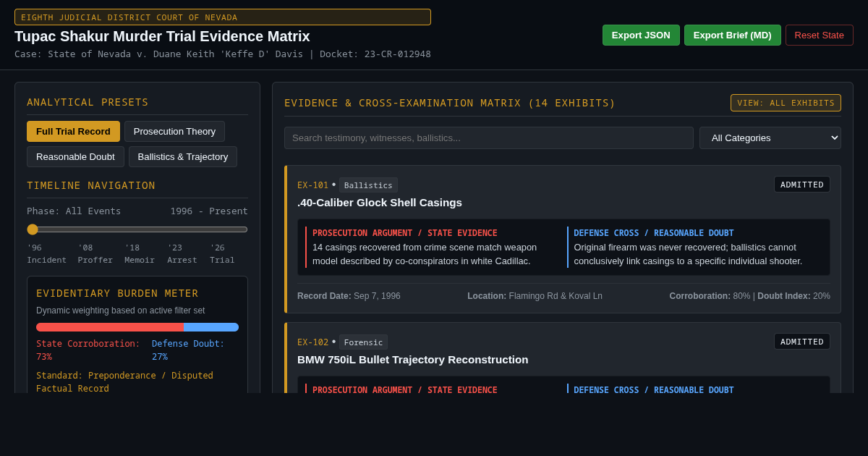Click the Reset State button
868x456 pixels.
pos(820,35)
